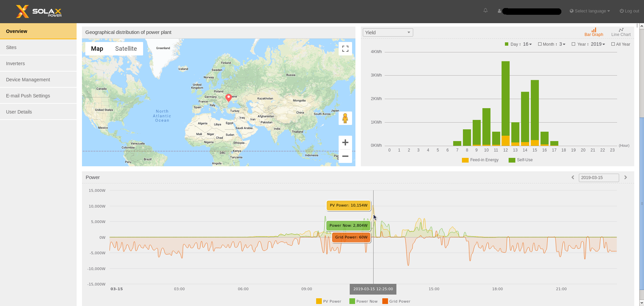
Task: Switch chart to Line Chart view
Action: tap(621, 32)
